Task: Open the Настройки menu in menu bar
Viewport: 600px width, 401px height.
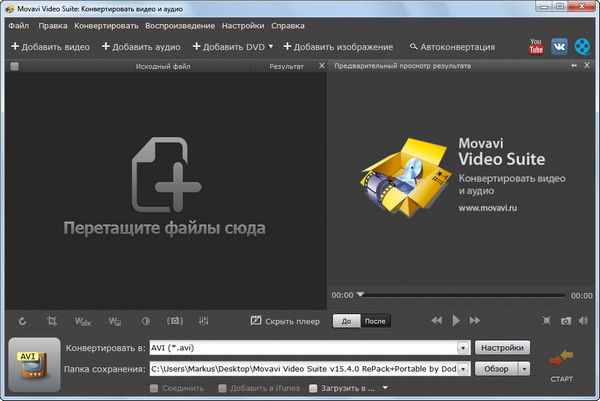Action: point(243,26)
